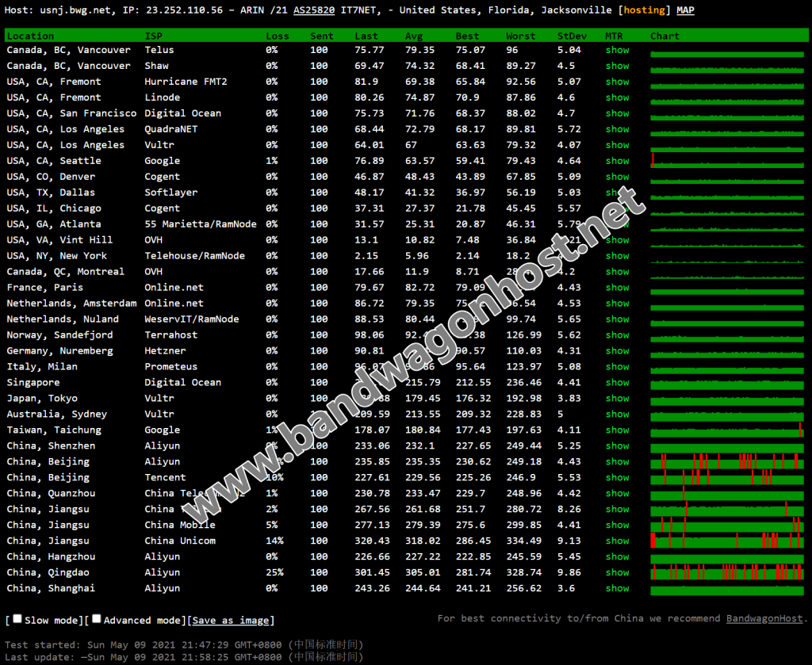
Task: Click the Jiangsu China Unicom latency chart
Action: coord(727,541)
